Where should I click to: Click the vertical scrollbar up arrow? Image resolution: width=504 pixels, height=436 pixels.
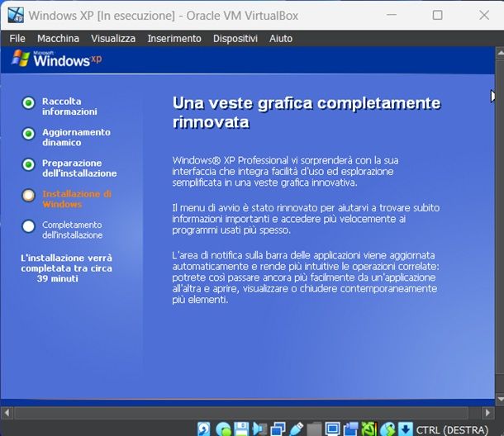click(500, 53)
